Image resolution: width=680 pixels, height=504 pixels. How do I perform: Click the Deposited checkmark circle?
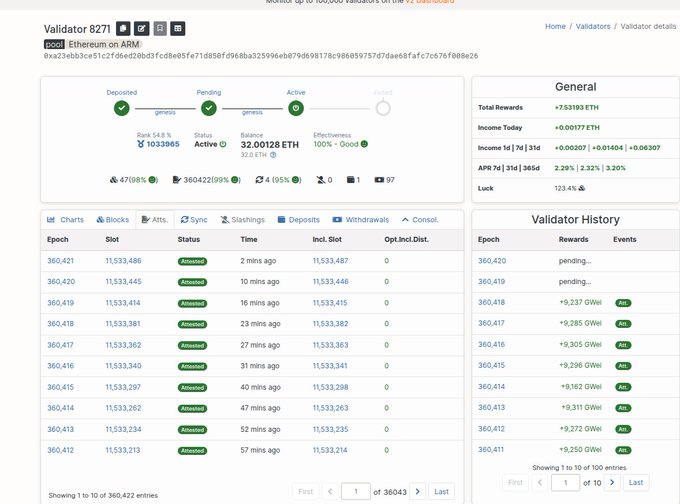pyautogui.click(x=121, y=108)
